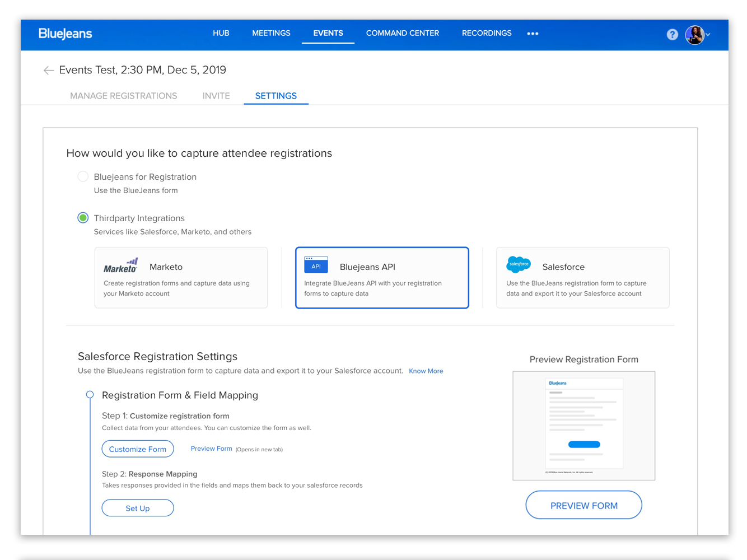Switch to the INVITE tab

point(216,95)
